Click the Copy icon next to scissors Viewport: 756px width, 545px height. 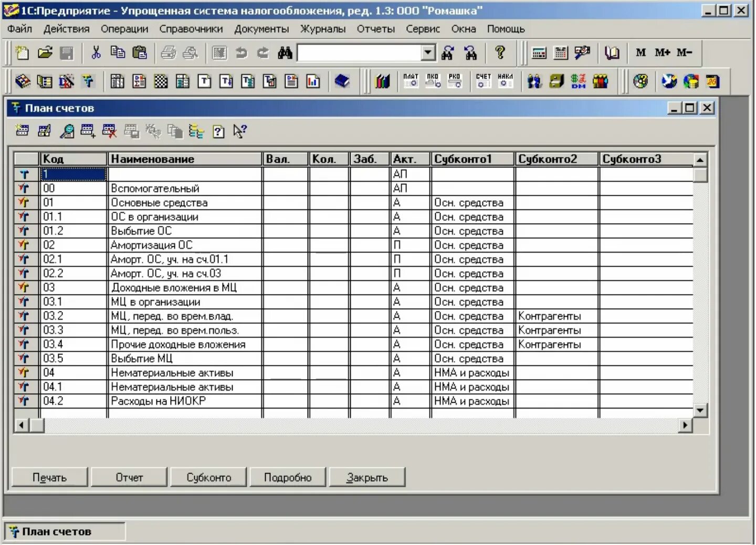point(118,53)
